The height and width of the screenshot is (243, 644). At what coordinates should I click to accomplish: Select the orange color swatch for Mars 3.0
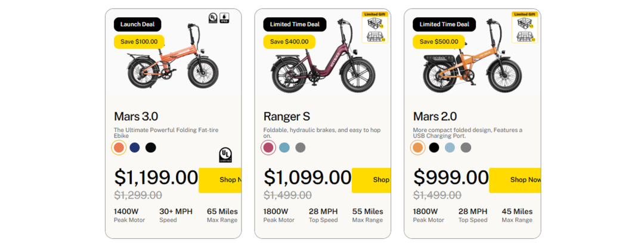pyautogui.click(x=119, y=147)
